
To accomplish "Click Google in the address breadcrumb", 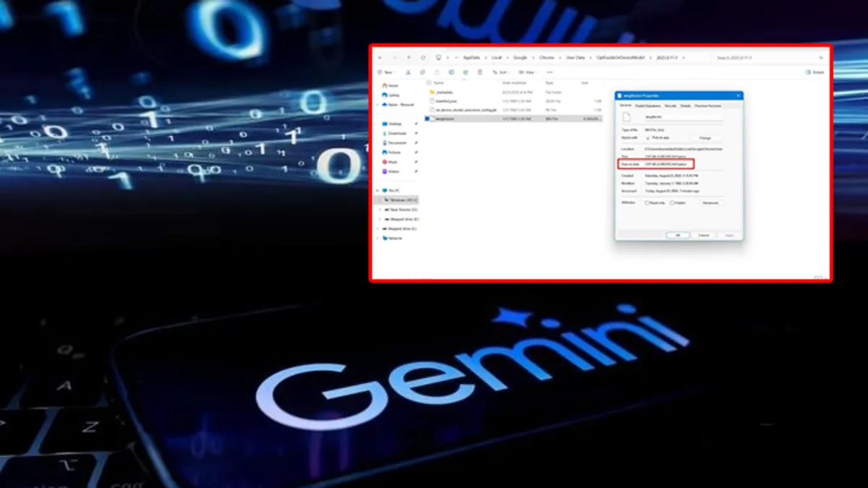I will click(520, 58).
